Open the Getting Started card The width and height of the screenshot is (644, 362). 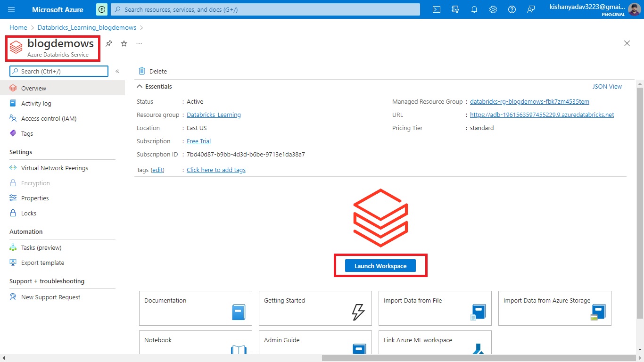tap(315, 308)
